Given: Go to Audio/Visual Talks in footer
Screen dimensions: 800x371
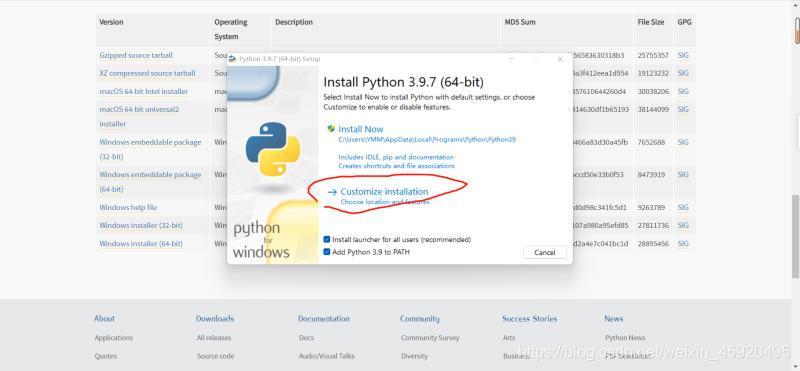Looking at the screenshot, I should (x=327, y=356).
